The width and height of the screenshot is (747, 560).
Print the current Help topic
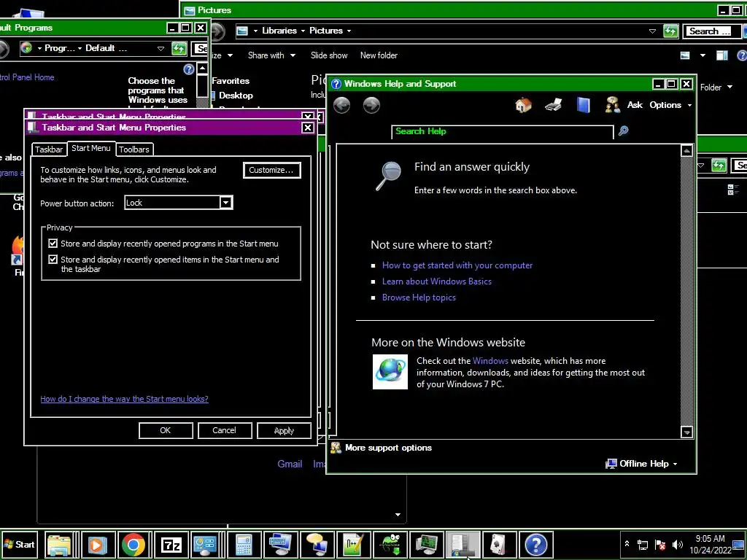click(x=553, y=105)
